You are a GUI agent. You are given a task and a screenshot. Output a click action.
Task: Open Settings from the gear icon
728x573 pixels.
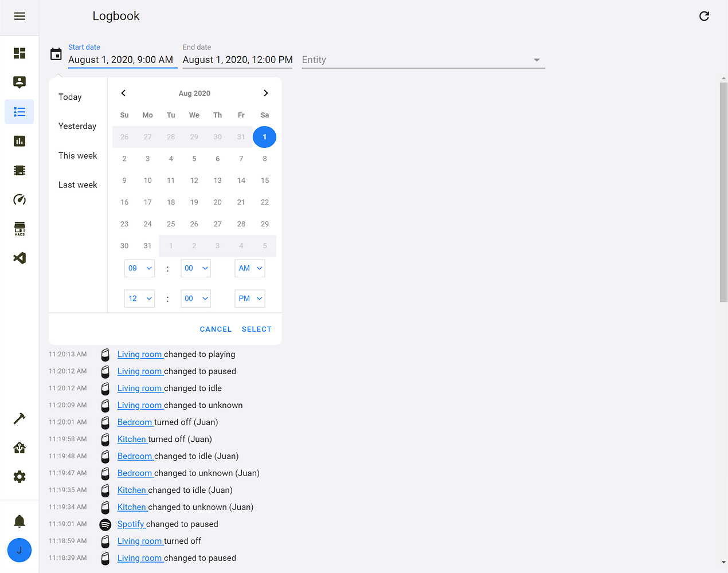tap(19, 476)
